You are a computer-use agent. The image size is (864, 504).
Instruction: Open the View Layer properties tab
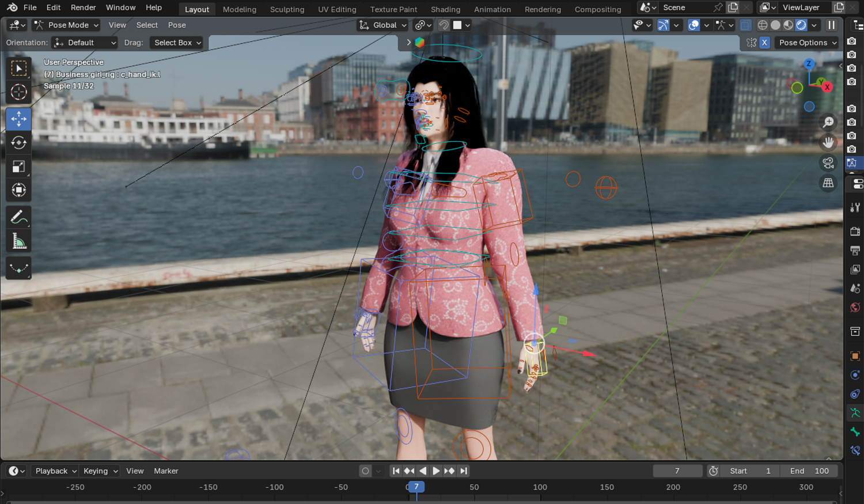[855, 270]
